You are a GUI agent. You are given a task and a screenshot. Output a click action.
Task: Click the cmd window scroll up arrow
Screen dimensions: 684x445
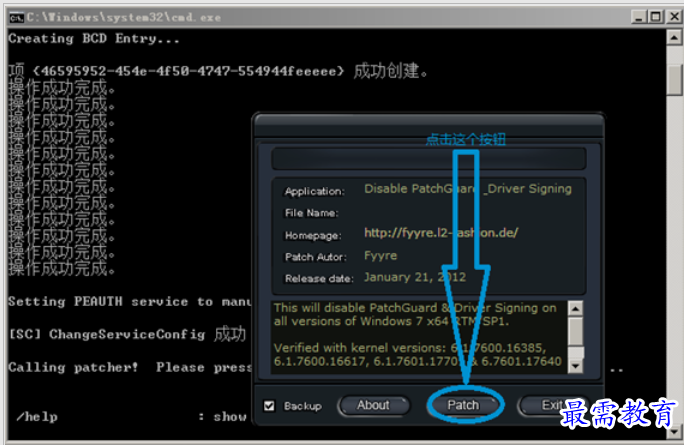coord(674,38)
